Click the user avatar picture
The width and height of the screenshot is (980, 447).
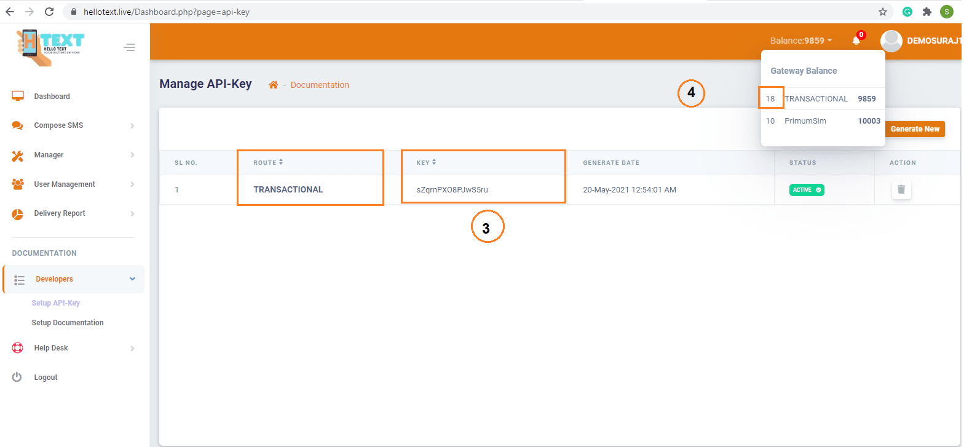[891, 41]
